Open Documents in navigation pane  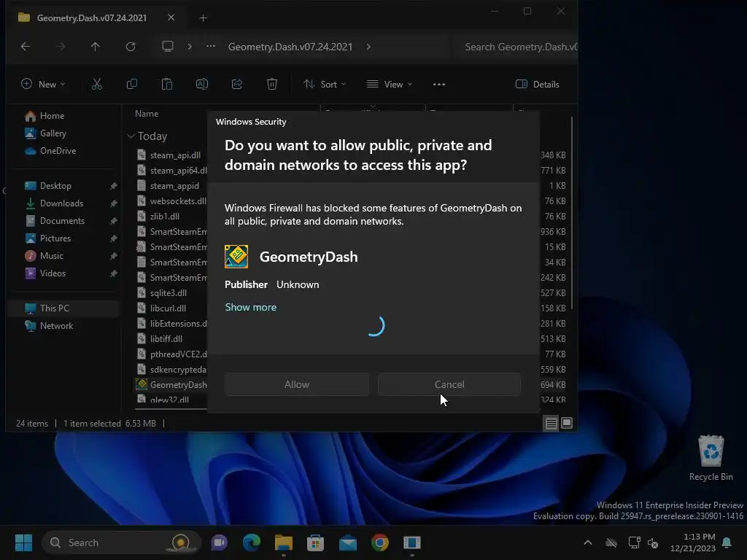click(x=62, y=221)
